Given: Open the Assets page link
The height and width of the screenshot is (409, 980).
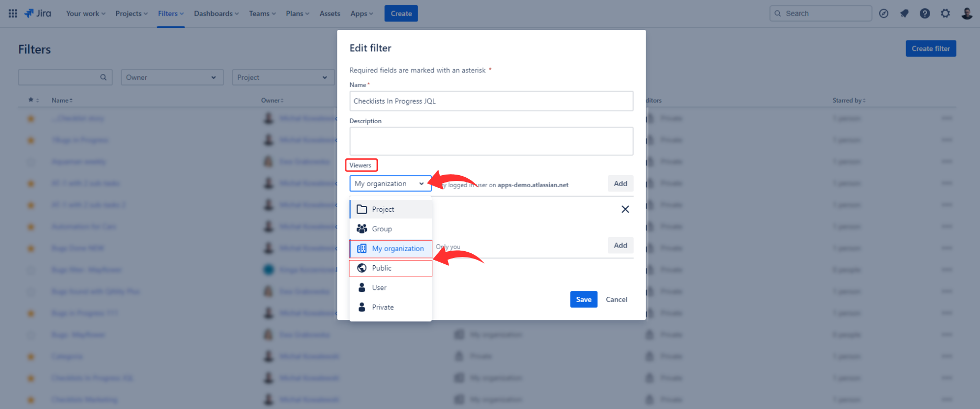Looking at the screenshot, I should 330,14.
